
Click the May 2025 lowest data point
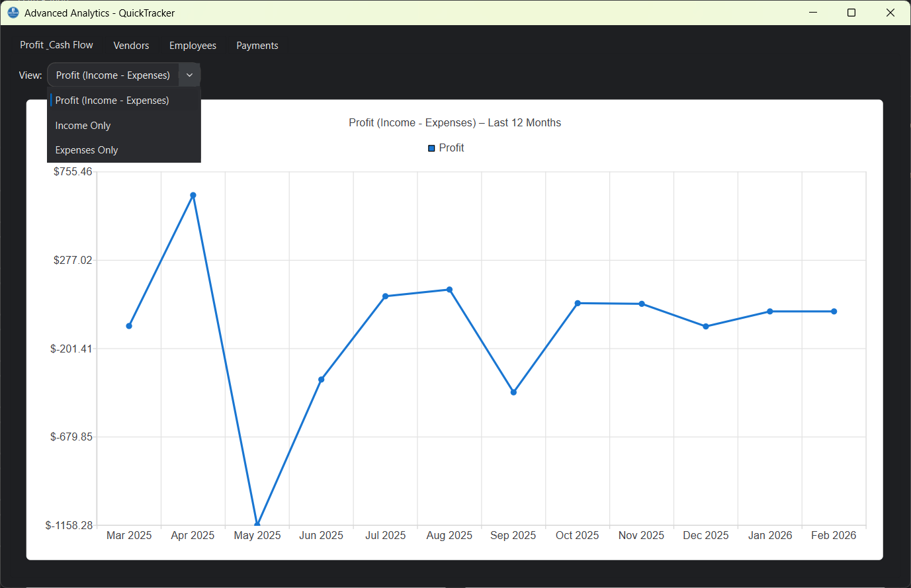[257, 522]
